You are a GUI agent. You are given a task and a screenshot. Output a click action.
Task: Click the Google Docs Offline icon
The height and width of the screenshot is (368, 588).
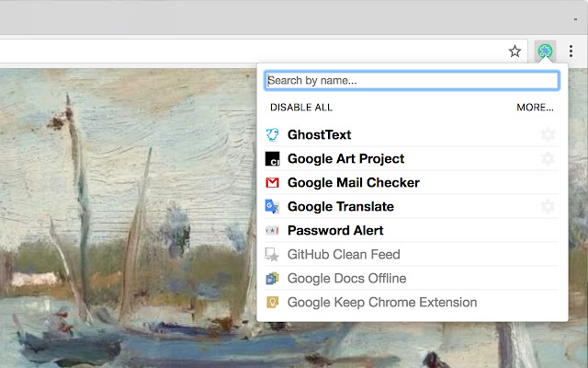[x=272, y=279]
